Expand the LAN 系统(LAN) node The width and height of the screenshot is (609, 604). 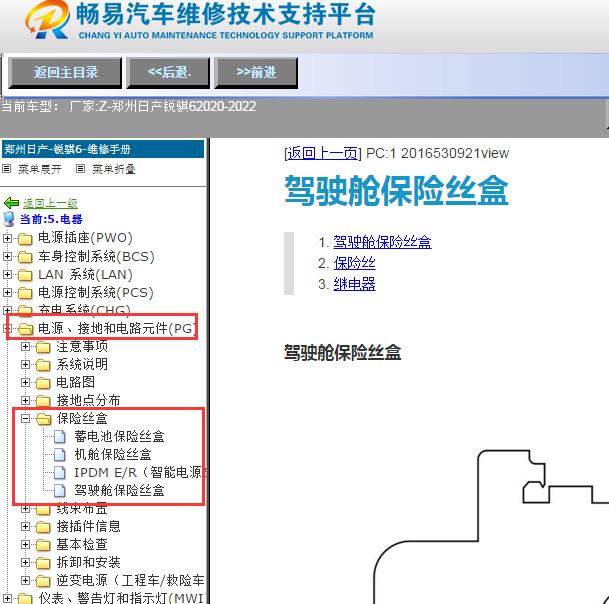pos(7,275)
